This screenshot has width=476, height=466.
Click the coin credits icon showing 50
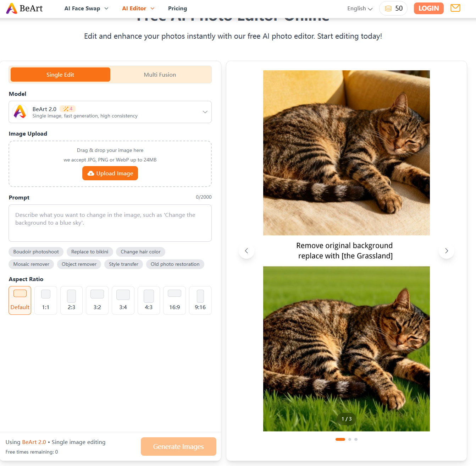click(388, 9)
